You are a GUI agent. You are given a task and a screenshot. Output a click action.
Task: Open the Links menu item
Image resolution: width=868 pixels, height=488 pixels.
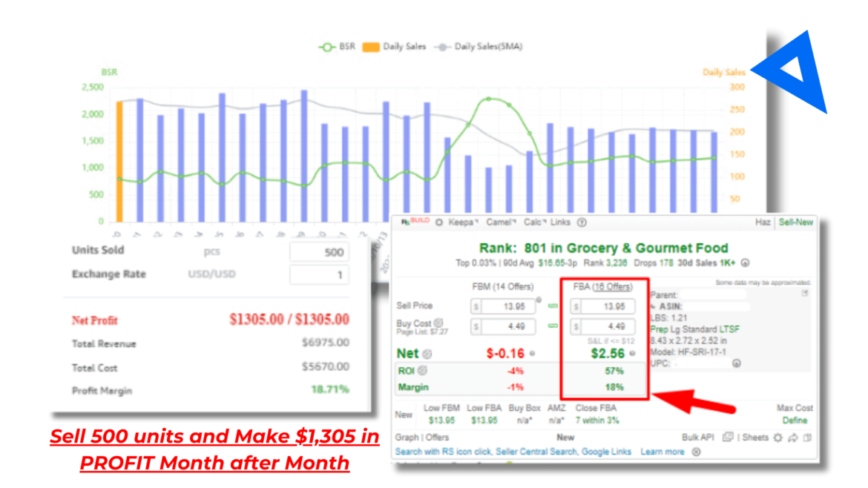[562, 222]
